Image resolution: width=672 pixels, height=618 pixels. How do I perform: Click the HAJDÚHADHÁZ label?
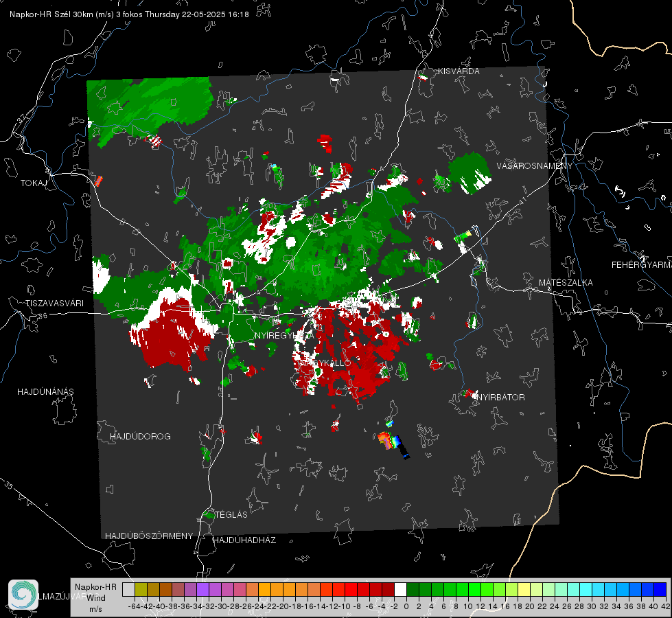tap(244, 540)
